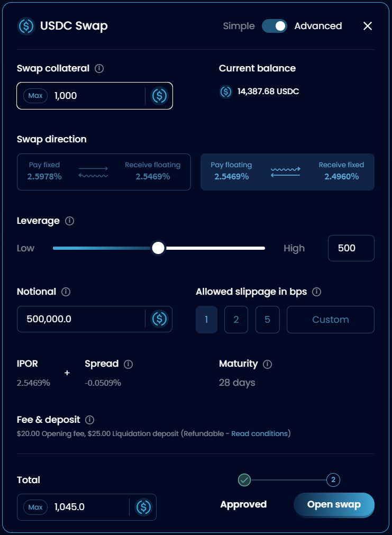Click the 14,387.68 USDC balance text
This screenshot has width=392, height=535.
[268, 92]
